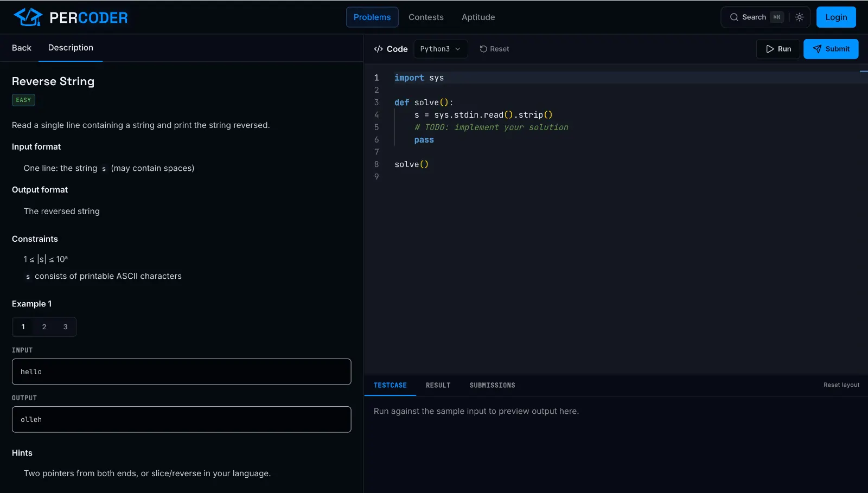Click the OUTPUT box containing olleh
The image size is (868, 493).
pos(182,419)
